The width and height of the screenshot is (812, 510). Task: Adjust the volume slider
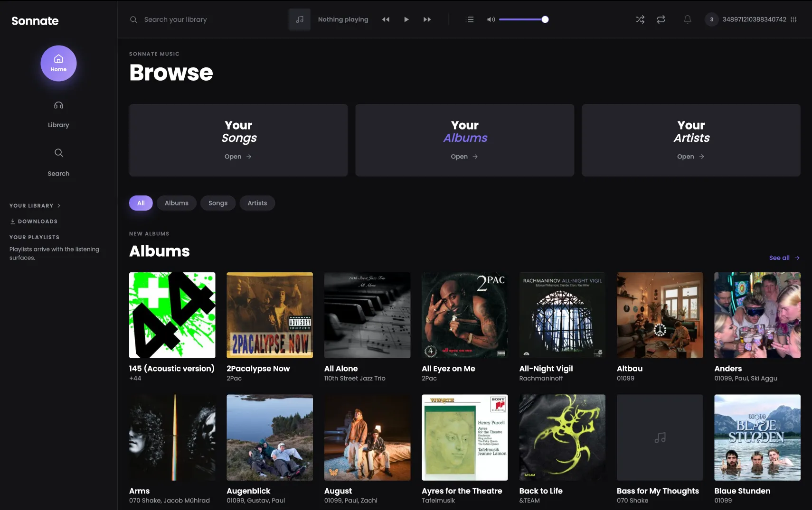click(x=523, y=19)
